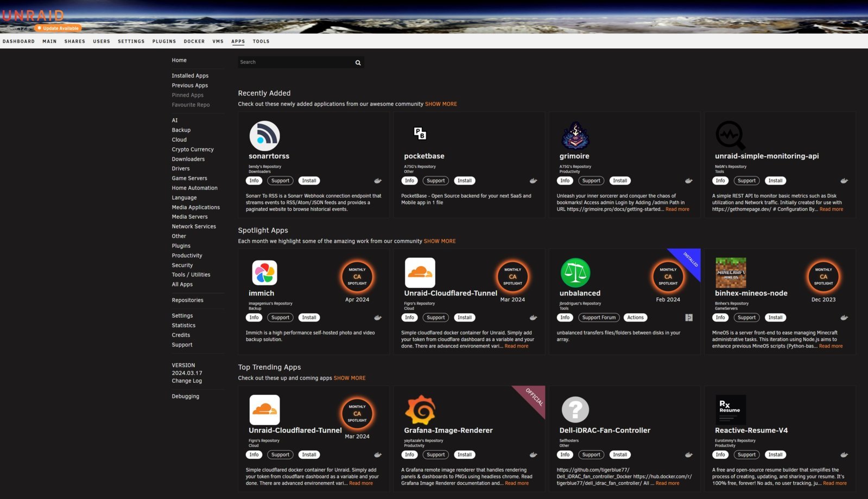868x499 pixels.
Task: Read more about binhex-mineos-node
Action: [831, 346]
